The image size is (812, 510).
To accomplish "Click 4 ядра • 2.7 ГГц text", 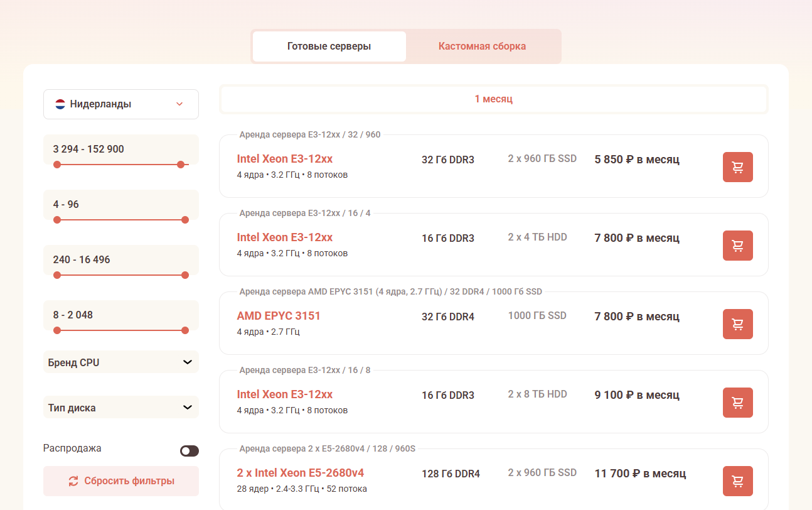I will [x=268, y=332].
